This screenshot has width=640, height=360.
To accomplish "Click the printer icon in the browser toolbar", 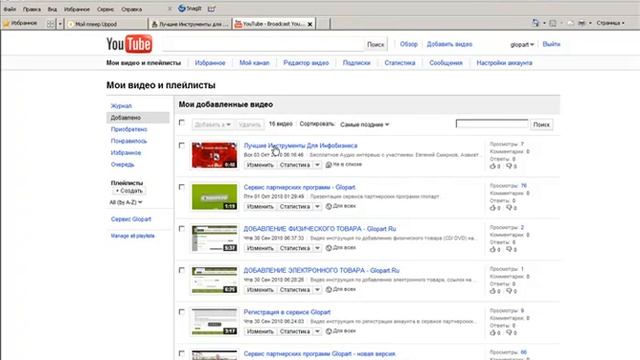I will (582, 23).
